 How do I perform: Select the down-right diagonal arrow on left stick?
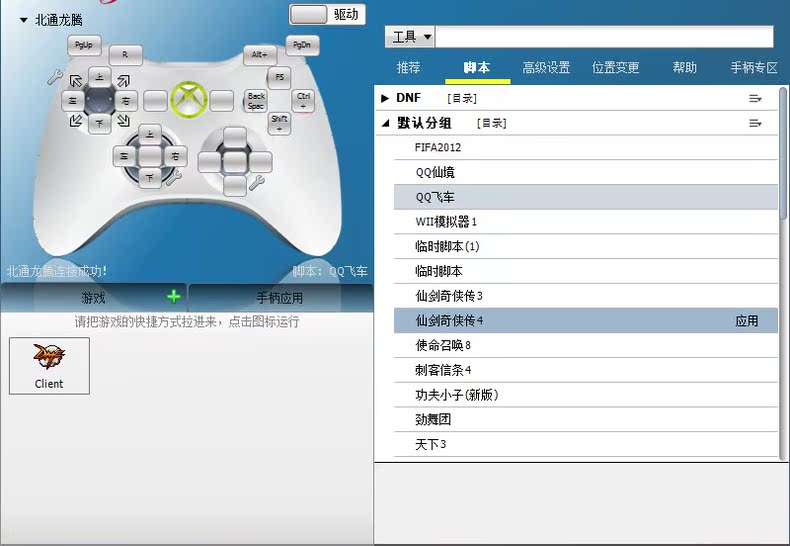123,120
